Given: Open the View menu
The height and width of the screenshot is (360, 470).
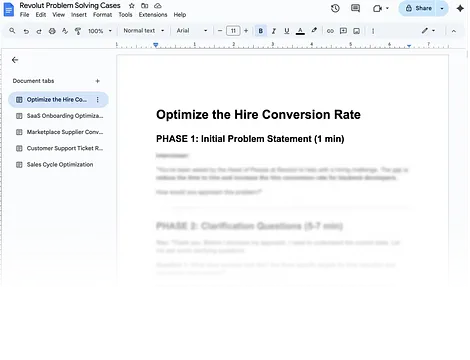Looking at the screenshot, I should coord(58,15).
